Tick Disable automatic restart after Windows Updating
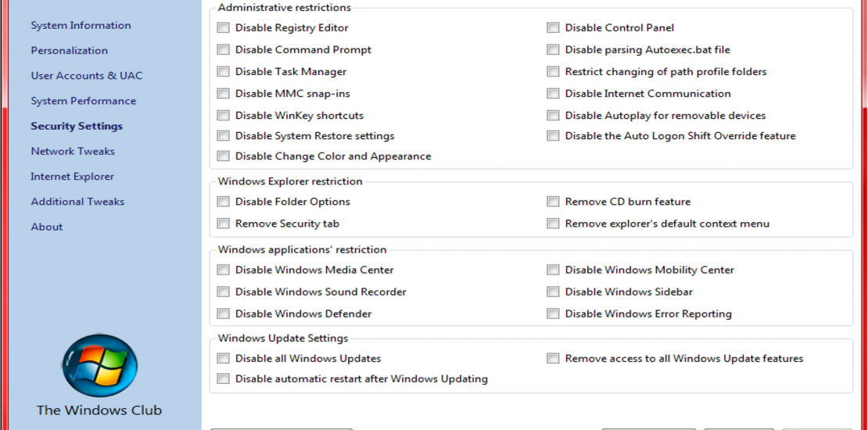868x430 pixels. pyautogui.click(x=223, y=379)
